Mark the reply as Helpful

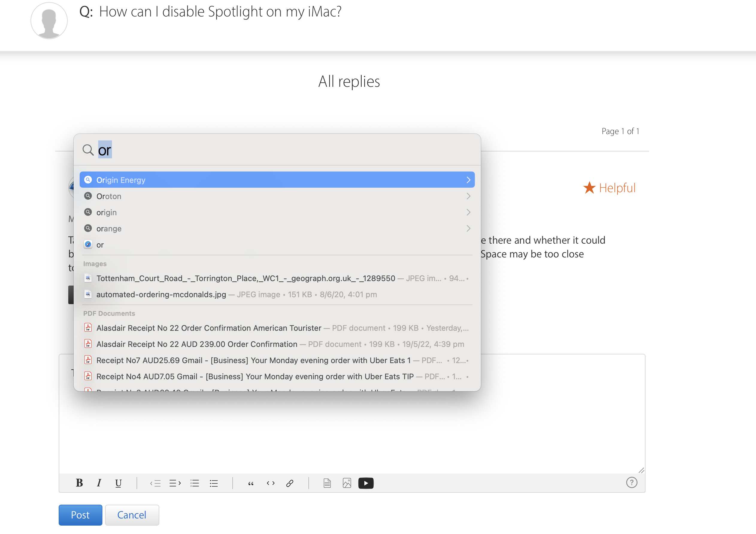coord(610,188)
